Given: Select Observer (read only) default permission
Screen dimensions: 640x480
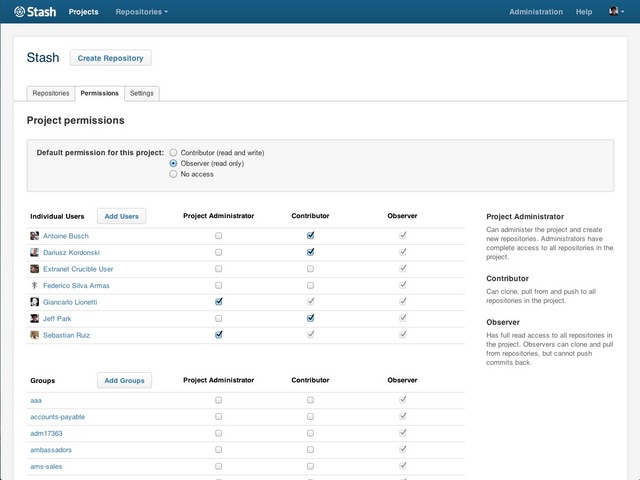Looking at the screenshot, I should [173, 163].
